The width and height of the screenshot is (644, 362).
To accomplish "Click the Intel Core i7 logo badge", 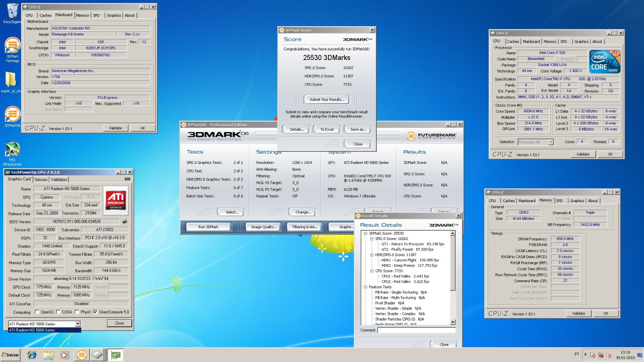I will 605,62.
